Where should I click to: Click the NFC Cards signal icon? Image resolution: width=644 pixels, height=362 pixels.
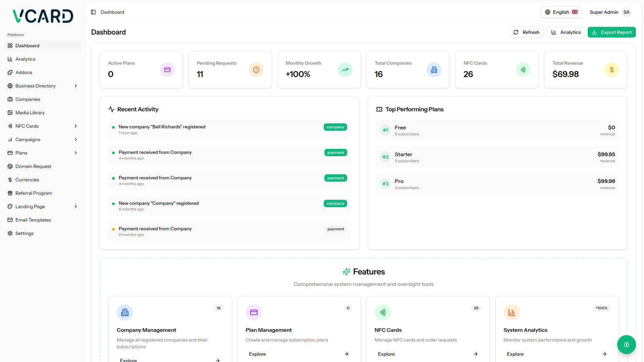point(522,70)
